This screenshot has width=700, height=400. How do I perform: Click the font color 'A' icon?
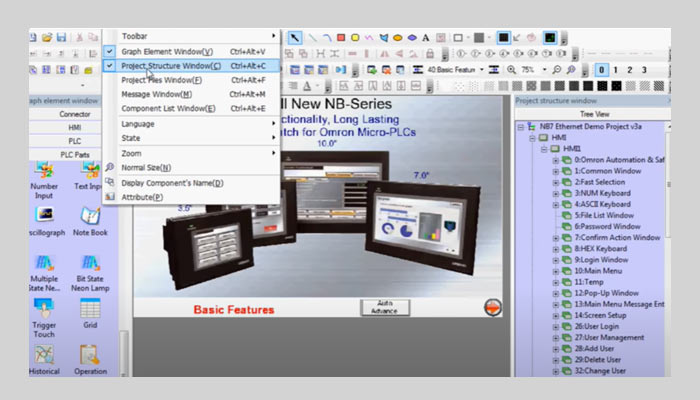[x=307, y=86]
